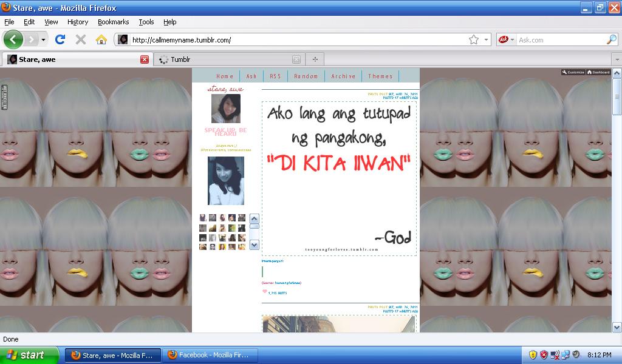The image size is (622, 364).
Task: Select the 'Stare, awe' tab
Action: click(77, 59)
